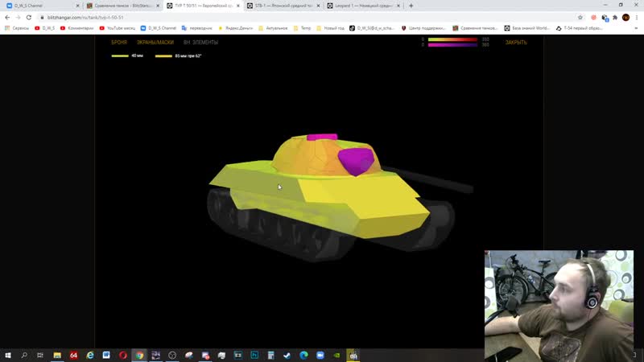Open Photoshop from the taskbar
Screen dimensions: 644x362
coord(254,355)
